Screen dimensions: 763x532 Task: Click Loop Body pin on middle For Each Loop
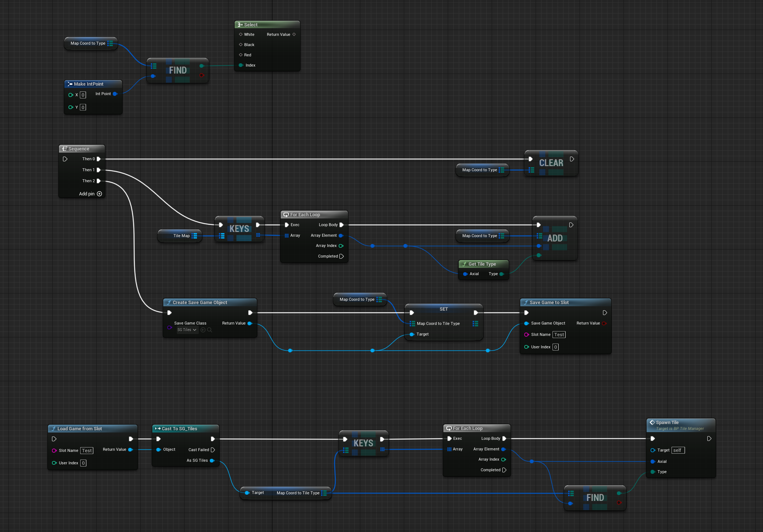(341, 225)
